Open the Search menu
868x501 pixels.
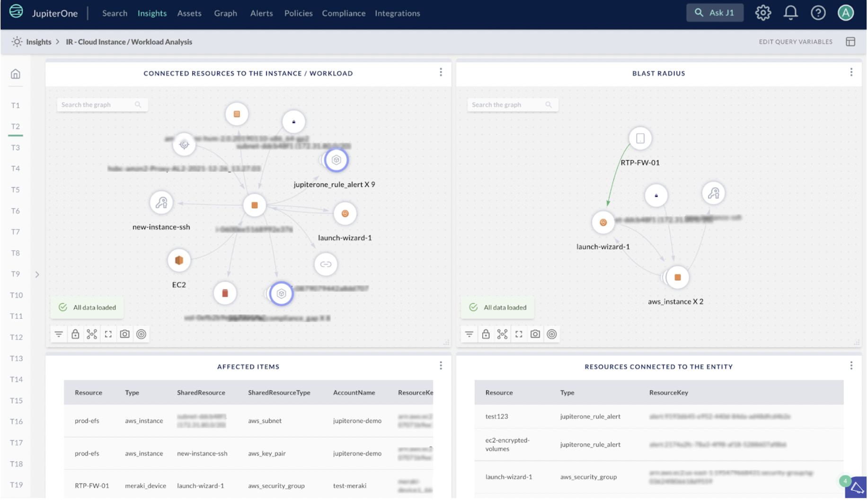[115, 13]
